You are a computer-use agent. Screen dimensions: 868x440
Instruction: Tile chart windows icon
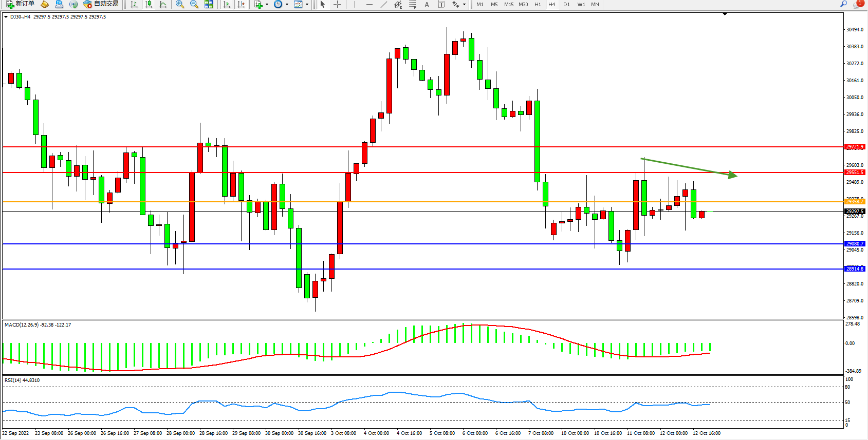(x=209, y=4)
